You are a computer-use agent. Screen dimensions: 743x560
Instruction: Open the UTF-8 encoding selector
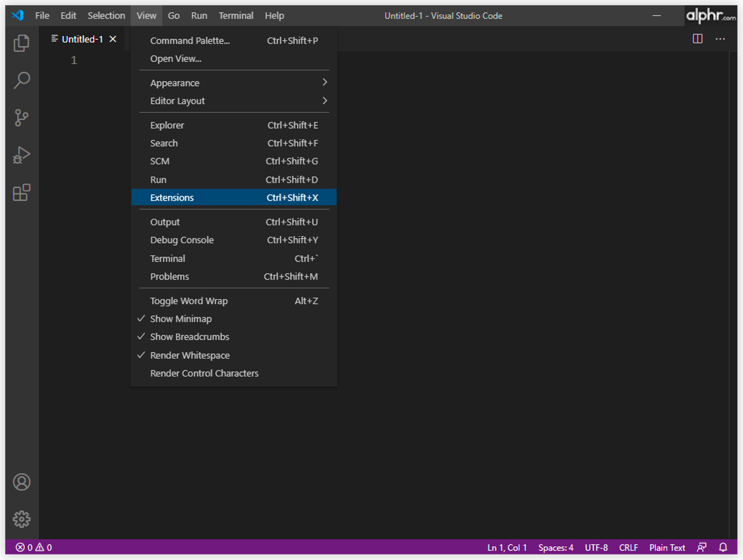click(x=596, y=547)
